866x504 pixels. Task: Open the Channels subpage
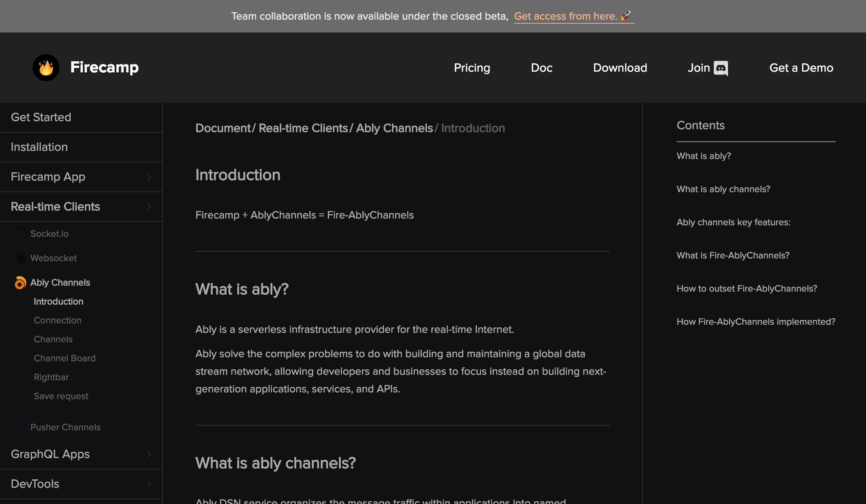pyautogui.click(x=53, y=339)
